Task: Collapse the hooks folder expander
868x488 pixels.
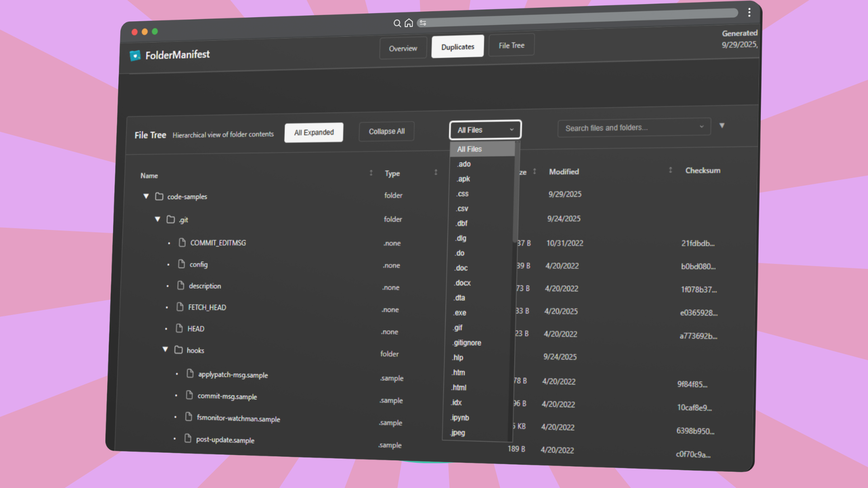Action: [x=165, y=349]
